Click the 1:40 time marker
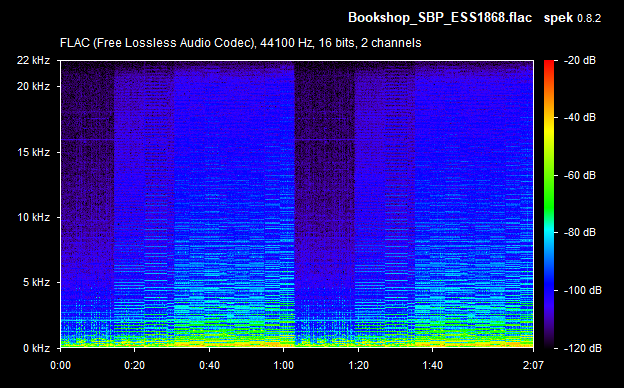The image size is (624, 388). pyautogui.click(x=433, y=365)
